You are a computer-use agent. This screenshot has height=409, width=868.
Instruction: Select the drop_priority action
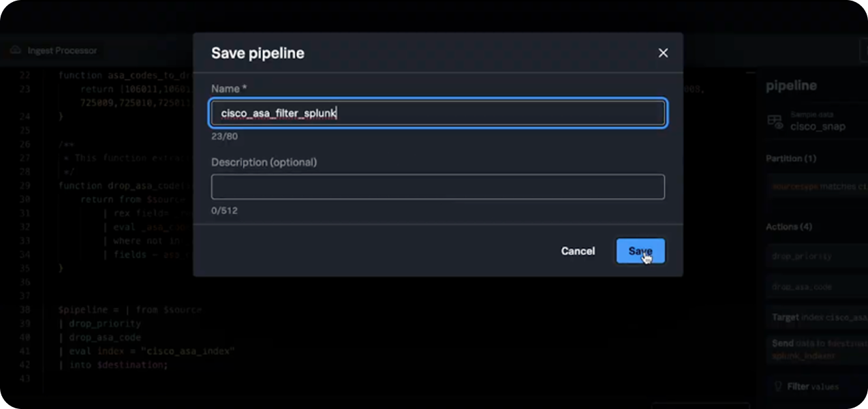pos(801,256)
